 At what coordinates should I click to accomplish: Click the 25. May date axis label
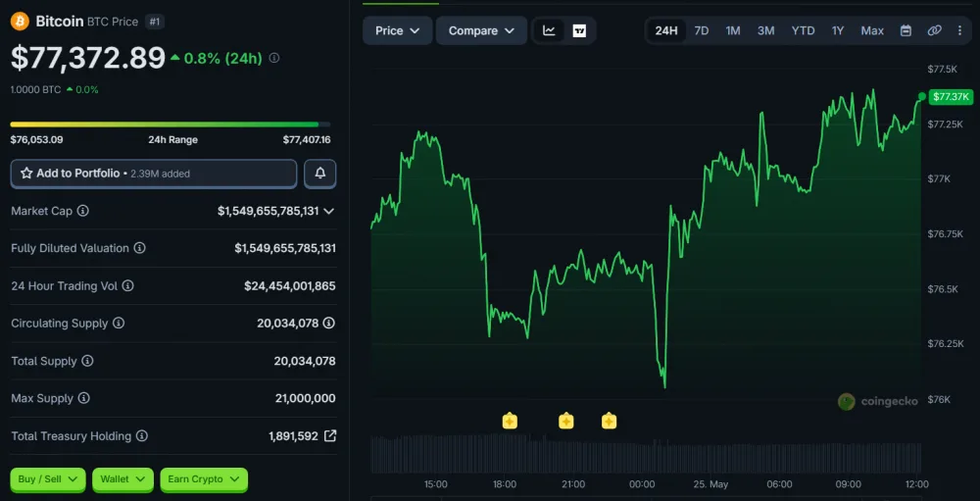coord(710,484)
